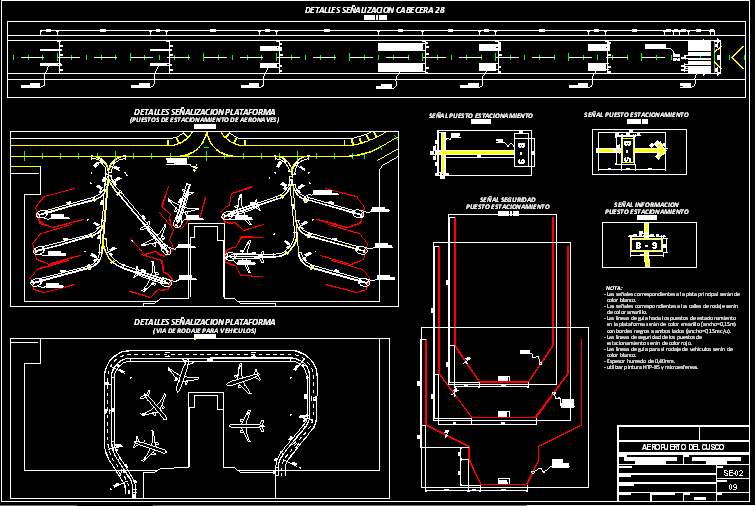Click the "DETALLES SEÑALIZACION CABECERA 28" title
Viewport: 755px width, 506px height.
[x=375, y=10]
